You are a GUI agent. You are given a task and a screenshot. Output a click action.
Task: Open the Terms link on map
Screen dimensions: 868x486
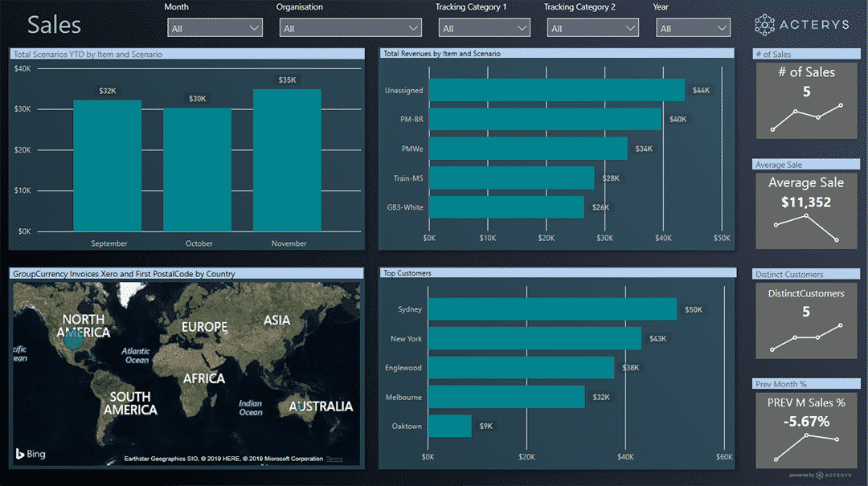tap(334, 459)
